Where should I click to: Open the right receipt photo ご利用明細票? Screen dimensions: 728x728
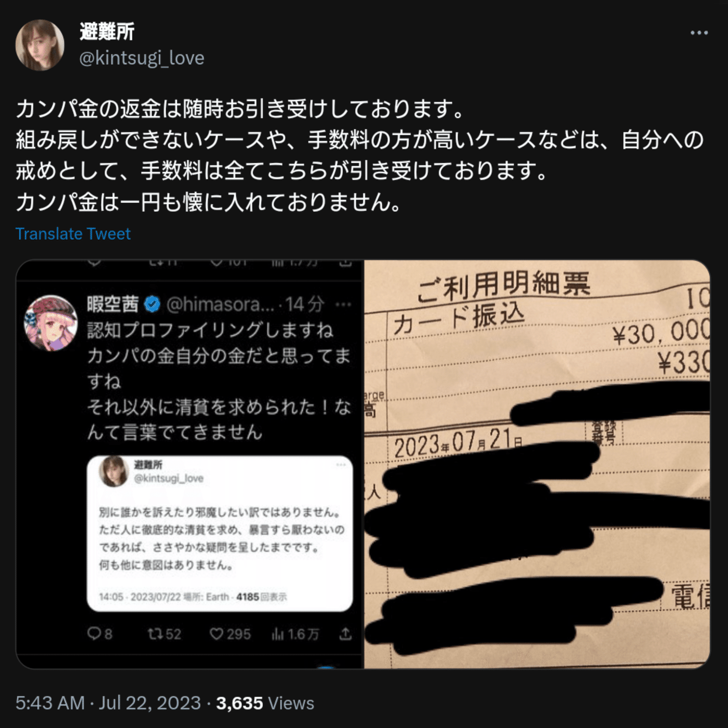[537, 464]
